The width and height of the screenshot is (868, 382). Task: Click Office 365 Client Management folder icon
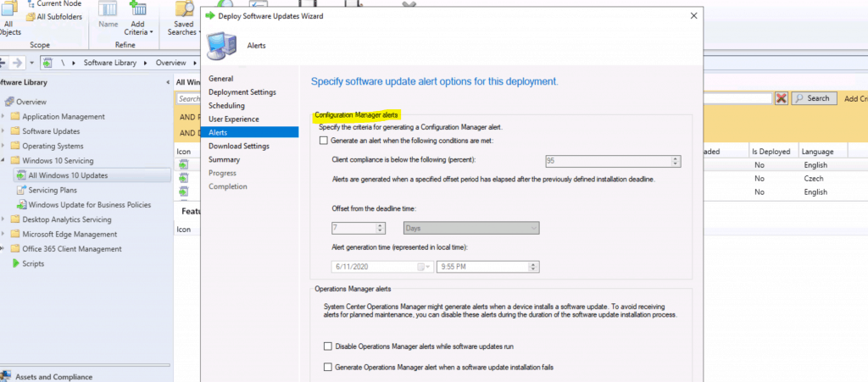tap(15, 249)
